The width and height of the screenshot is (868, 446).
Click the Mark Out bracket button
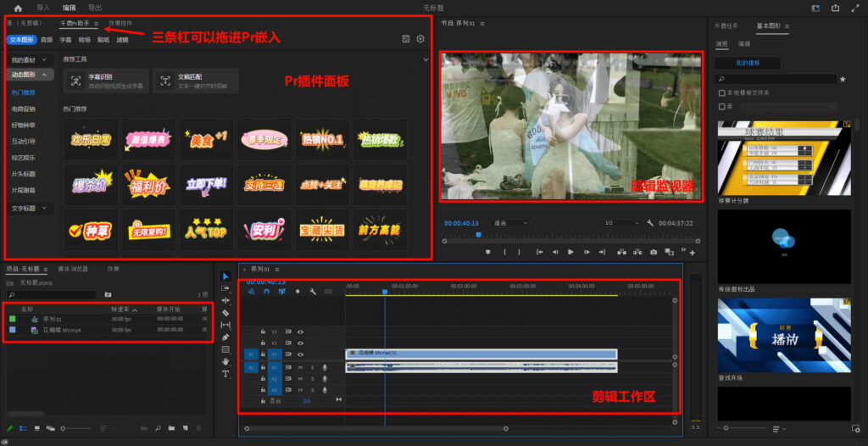pyautogui.click(x=519, y=252)
